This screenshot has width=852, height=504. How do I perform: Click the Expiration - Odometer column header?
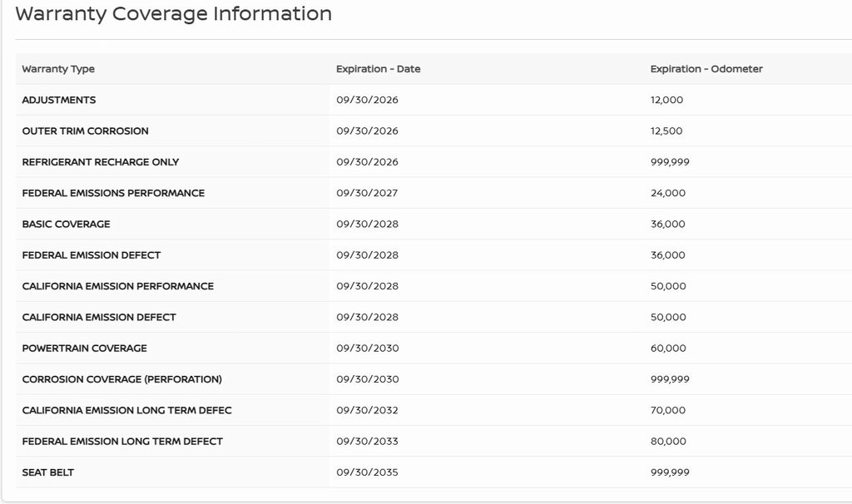[x=706, y=69]
